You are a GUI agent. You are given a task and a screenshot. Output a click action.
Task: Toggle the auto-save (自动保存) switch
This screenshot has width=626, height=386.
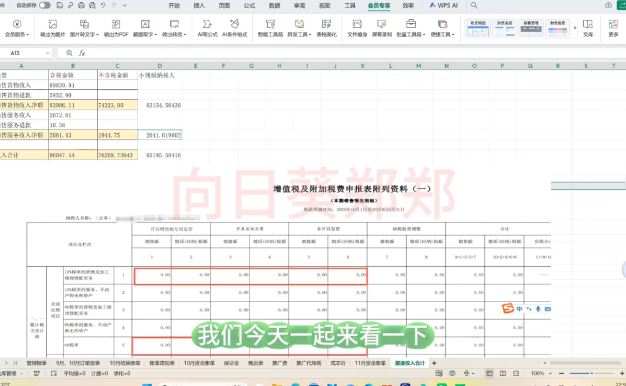45,5
